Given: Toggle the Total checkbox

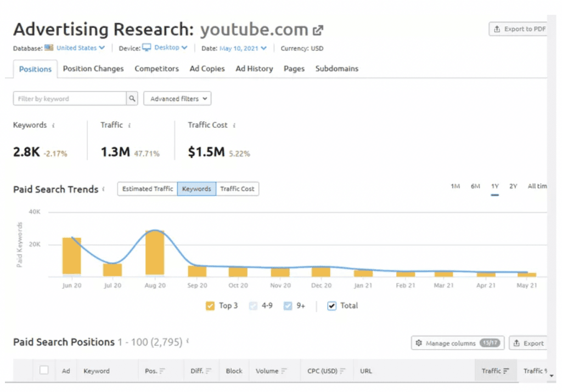Looking at the screenshot, I should 332,306.
